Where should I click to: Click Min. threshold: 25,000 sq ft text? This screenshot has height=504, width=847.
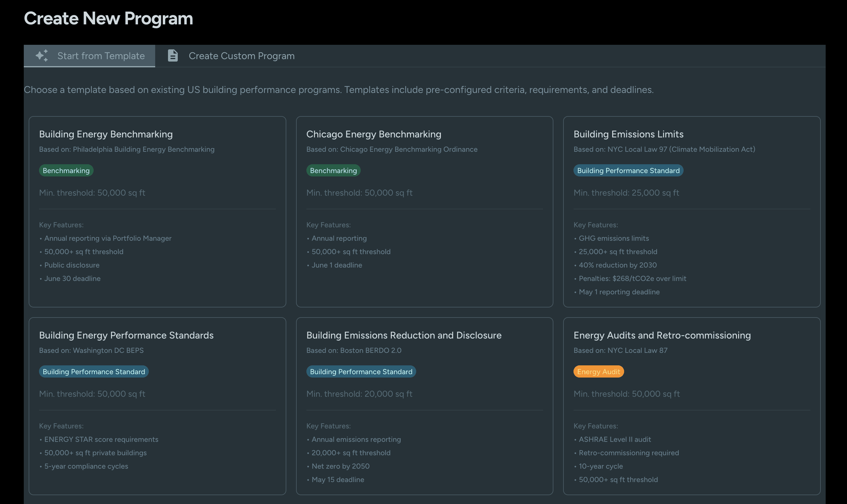[x=626, y=193]
